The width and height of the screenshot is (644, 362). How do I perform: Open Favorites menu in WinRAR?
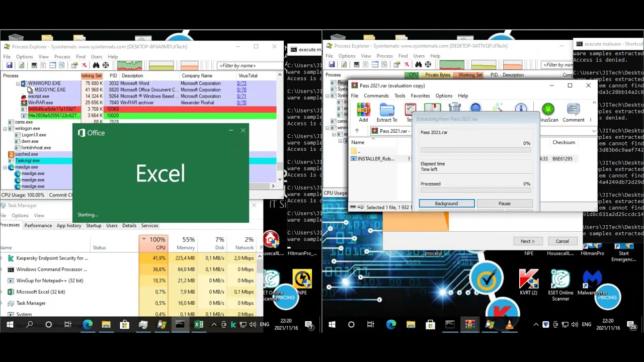click(420, 96)
